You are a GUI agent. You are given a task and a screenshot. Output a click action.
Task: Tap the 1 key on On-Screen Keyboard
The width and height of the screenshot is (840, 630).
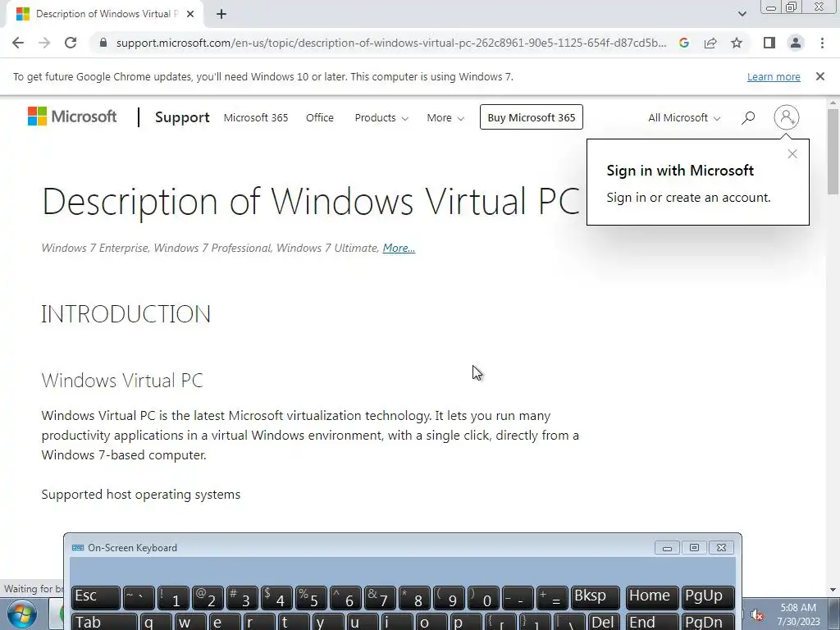tap(174, 597)
